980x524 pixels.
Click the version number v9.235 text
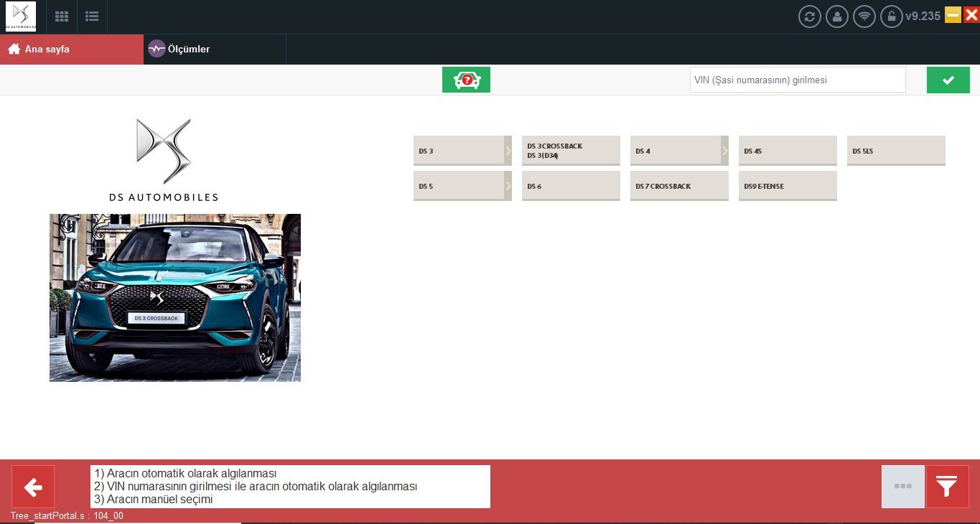pos(923,16)
